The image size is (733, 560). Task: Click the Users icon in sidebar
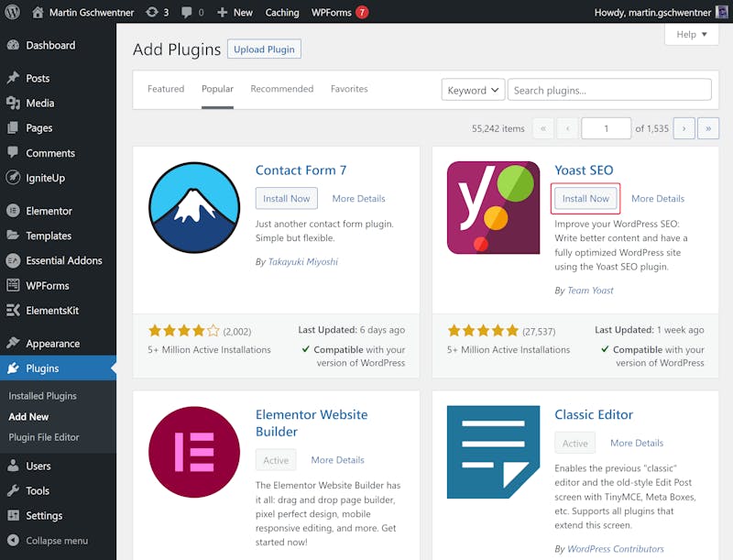coord(13,466)
